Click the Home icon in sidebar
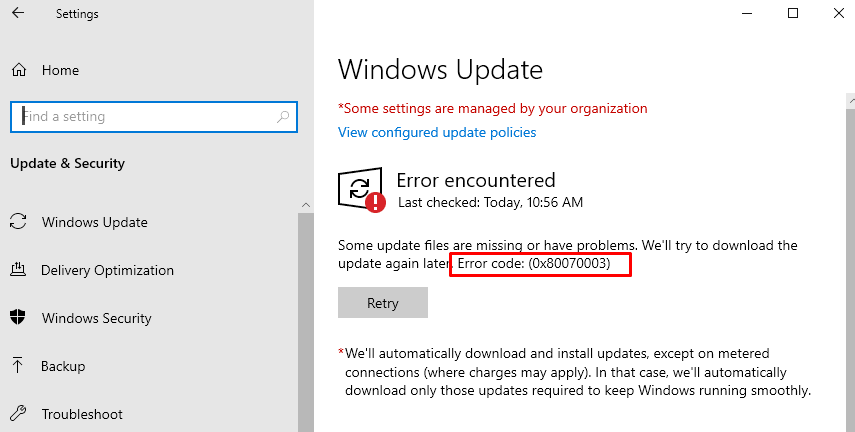The width and height of the screenshot is (855, 432). pyautogui.click(x=18, y=71)
